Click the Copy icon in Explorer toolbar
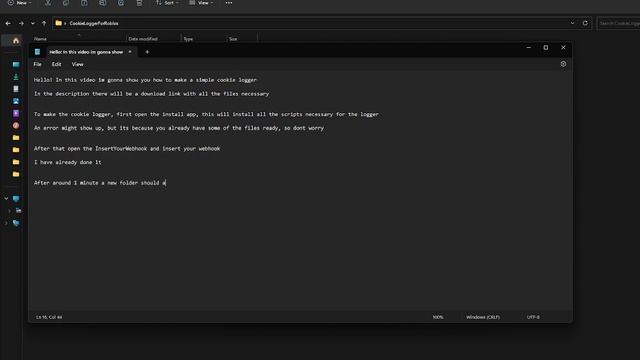The width and height of the screenshot is (640, 360). click(x=66, y=3)
